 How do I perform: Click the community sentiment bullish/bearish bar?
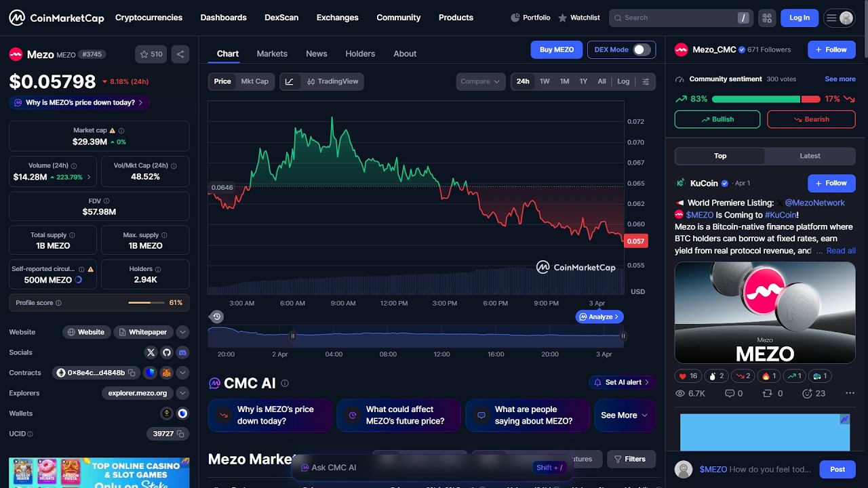[x=766, y=99]
